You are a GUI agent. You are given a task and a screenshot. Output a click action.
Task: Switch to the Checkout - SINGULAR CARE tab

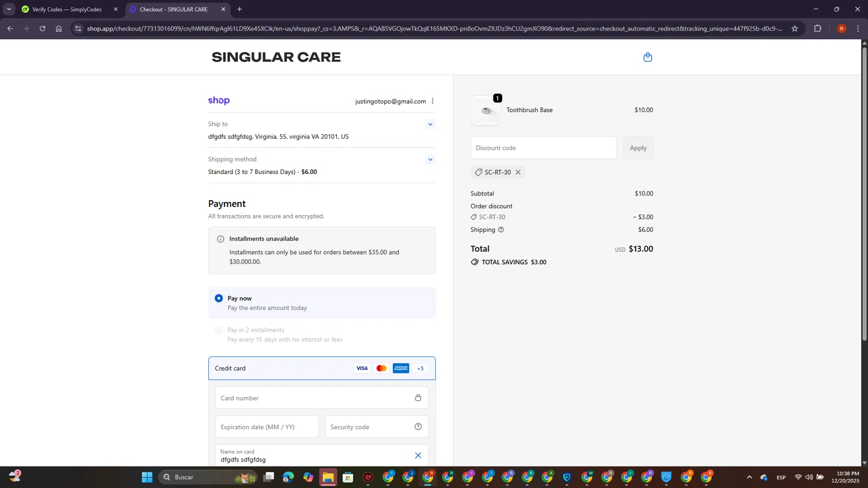click(176, 9)
